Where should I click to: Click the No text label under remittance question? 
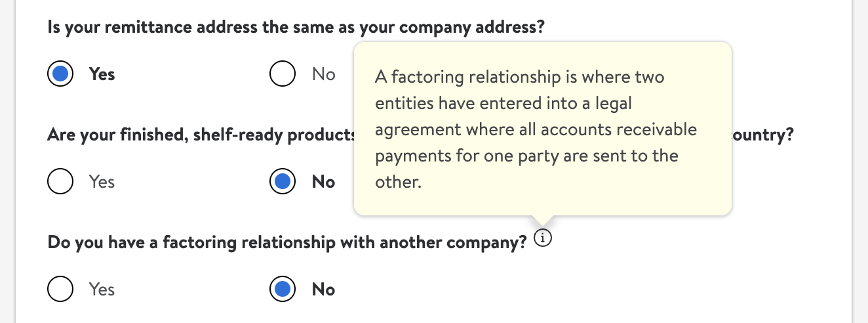tap(323, 74)
